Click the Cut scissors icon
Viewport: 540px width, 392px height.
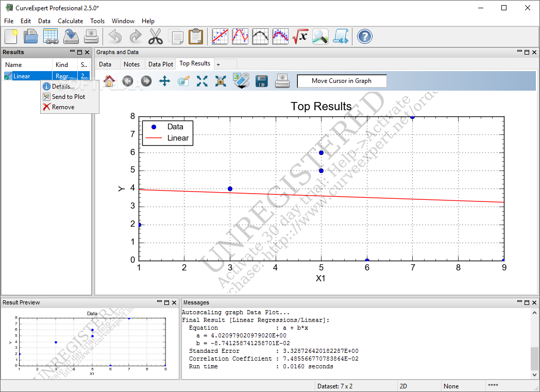156,37
